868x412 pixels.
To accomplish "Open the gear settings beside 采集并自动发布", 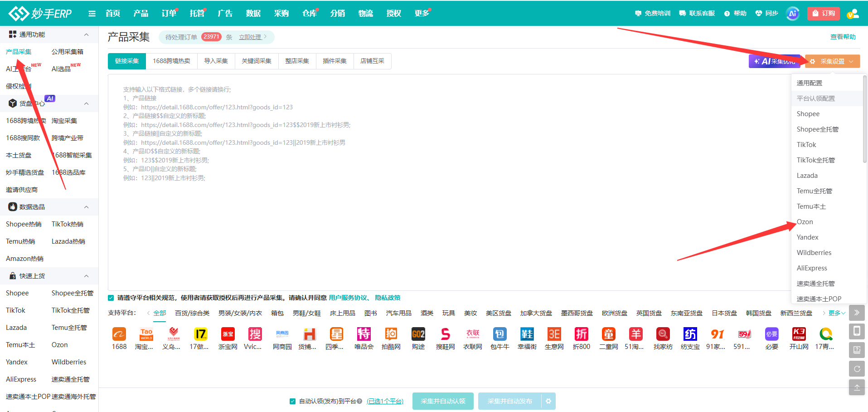I will pos(548,401).
